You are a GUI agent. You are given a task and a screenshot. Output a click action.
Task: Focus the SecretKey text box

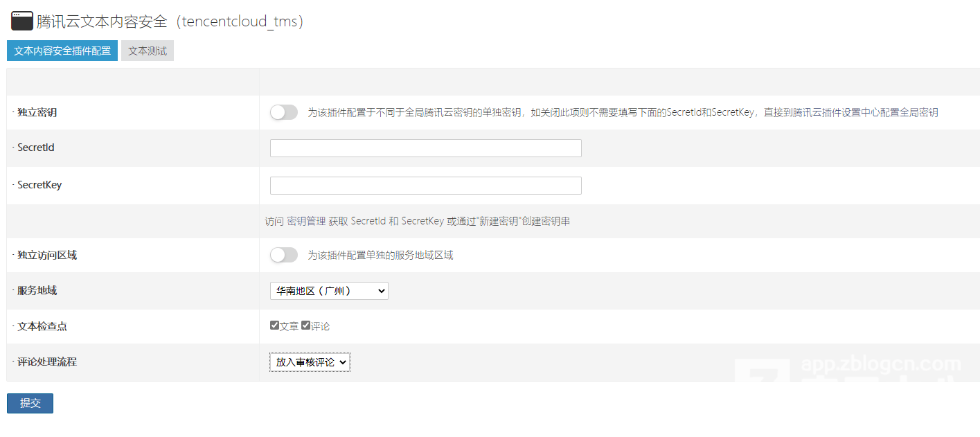(425, 186)
